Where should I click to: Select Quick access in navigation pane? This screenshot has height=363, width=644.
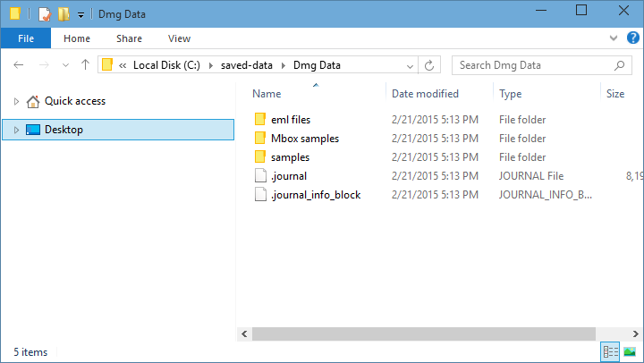[x=75, y=101]
